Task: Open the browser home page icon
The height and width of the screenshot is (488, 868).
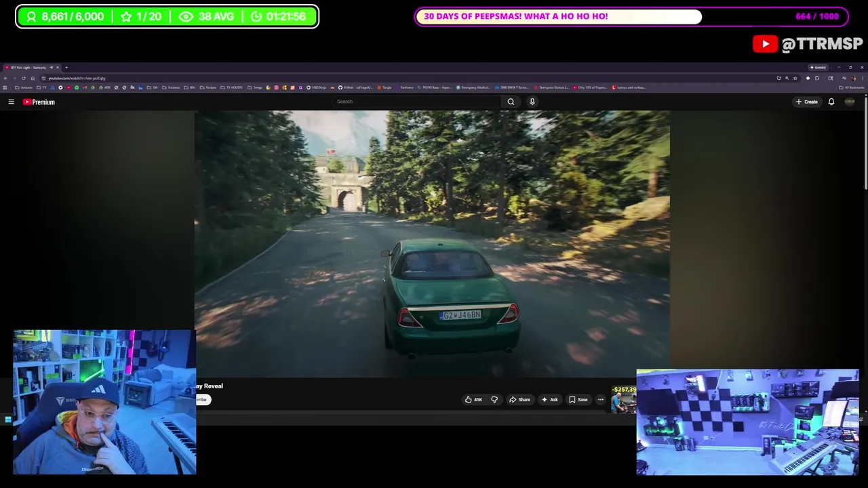Action: click(33, 78)
